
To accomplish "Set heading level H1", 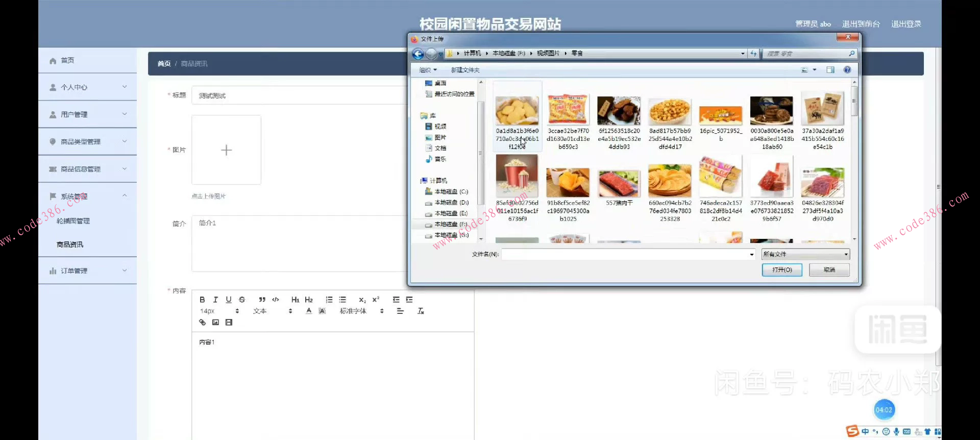I will pyautogui.click(x=295, y=300).
